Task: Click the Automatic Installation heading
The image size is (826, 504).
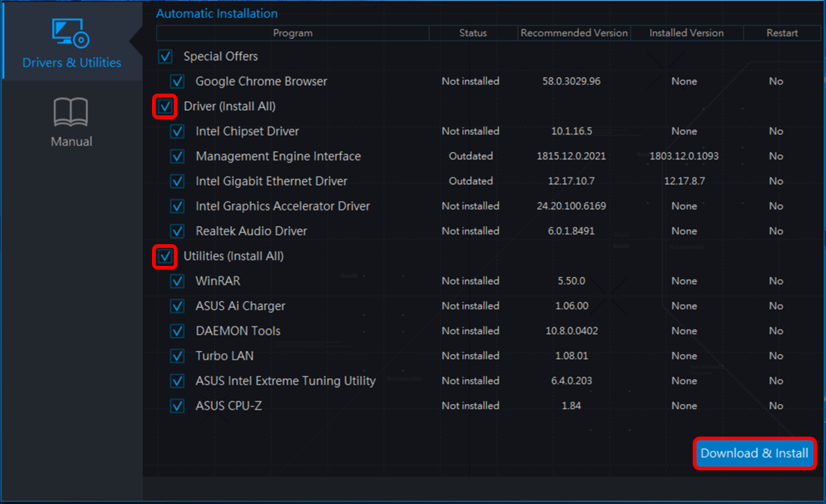Action: [216, 13]
